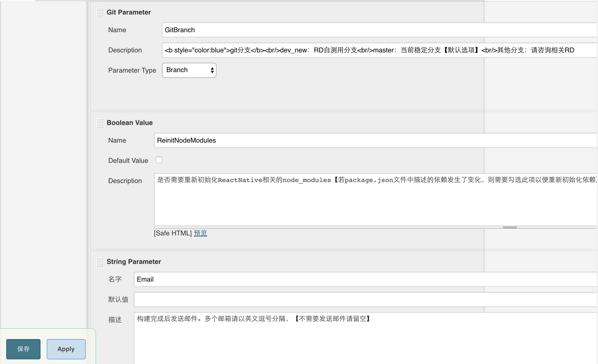Grab the Git Parameter drag handle
The height and width of the screenshot is (364, 598).
coord(100,12)
